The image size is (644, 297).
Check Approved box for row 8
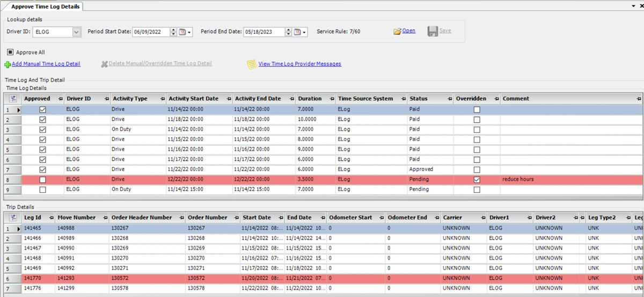(x=42, y=180)
